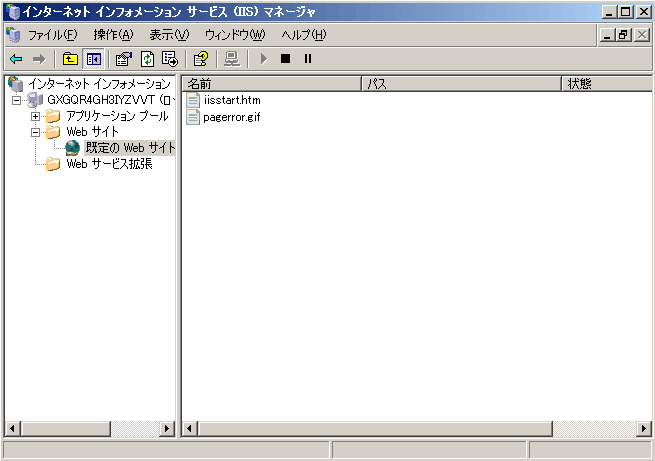Click the Refresh toolbar icon
This screenshot has height=461, width=655.
click(147, 59)
